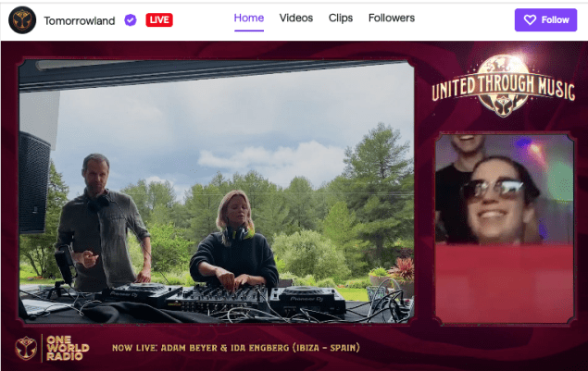Viewport: 588px width, 371px height.
Task: Click the One World Radio logo
Action: pyautogui.click(x=65, y=348)
